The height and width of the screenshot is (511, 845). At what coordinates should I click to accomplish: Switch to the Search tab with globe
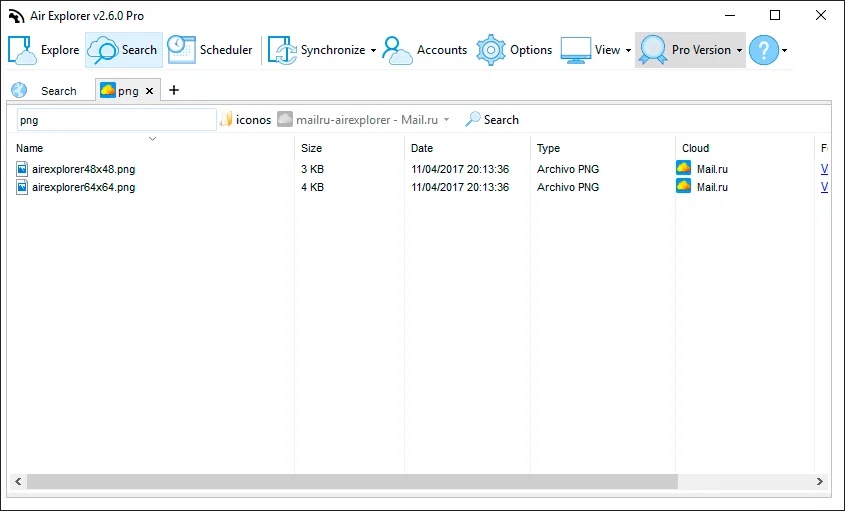click(45, 91)
